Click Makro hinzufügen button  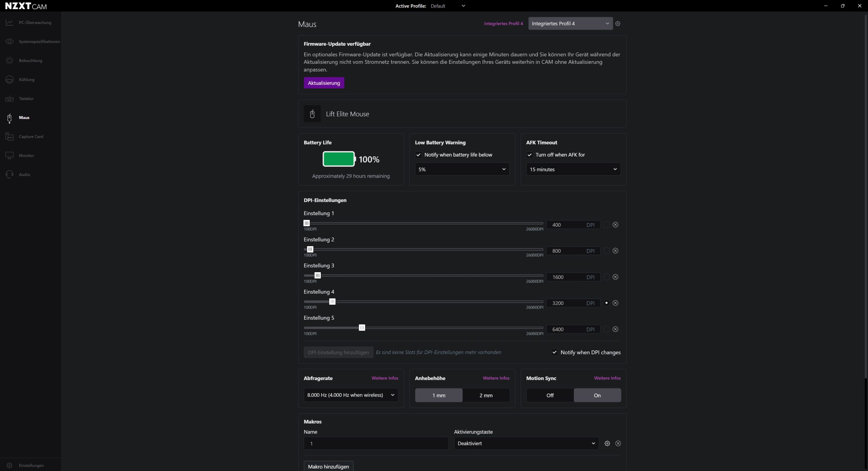coord(328,467)
